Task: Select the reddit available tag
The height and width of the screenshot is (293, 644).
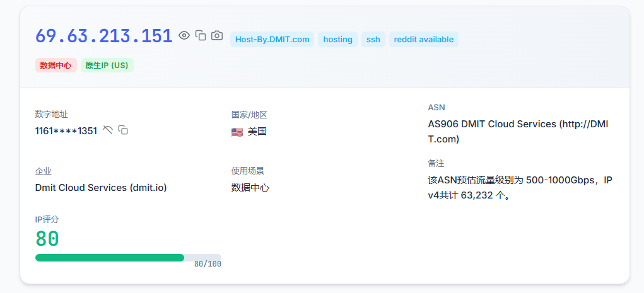Action: pos(423,40)
